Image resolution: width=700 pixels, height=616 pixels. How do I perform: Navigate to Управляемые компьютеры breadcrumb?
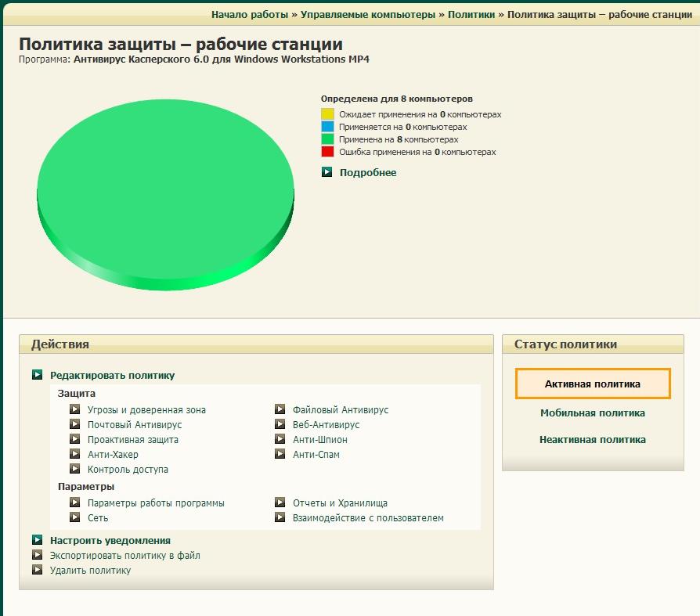click(368, 15)
